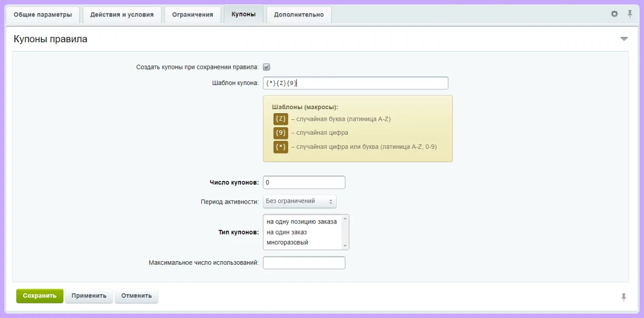Click the "Применить" button

(x=89, y=296)
